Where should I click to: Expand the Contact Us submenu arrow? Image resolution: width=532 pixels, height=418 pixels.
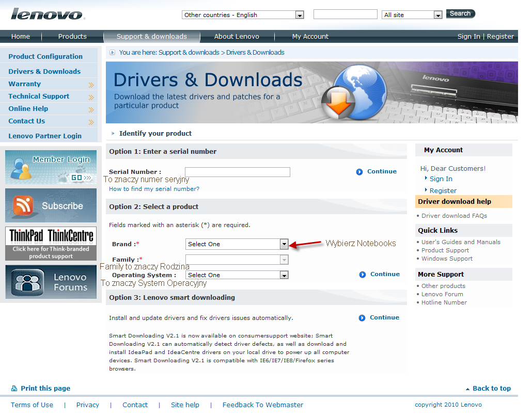point(91,122)
